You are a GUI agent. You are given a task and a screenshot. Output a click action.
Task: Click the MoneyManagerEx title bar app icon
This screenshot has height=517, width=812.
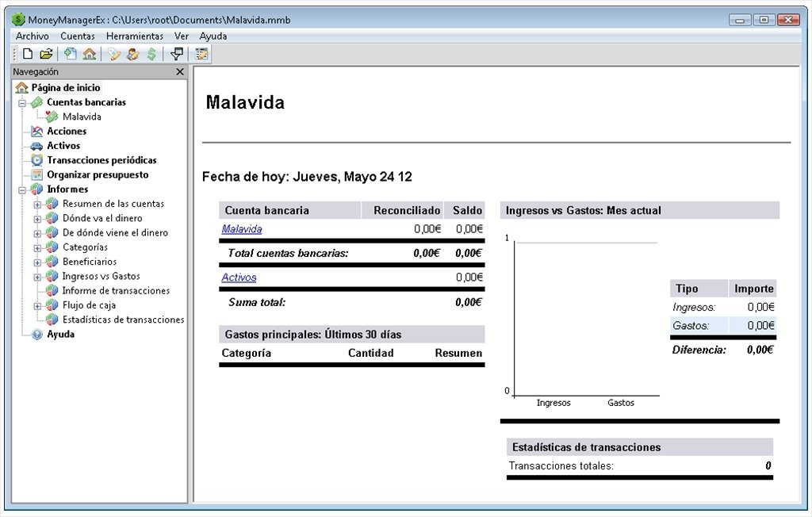point(19,20)
